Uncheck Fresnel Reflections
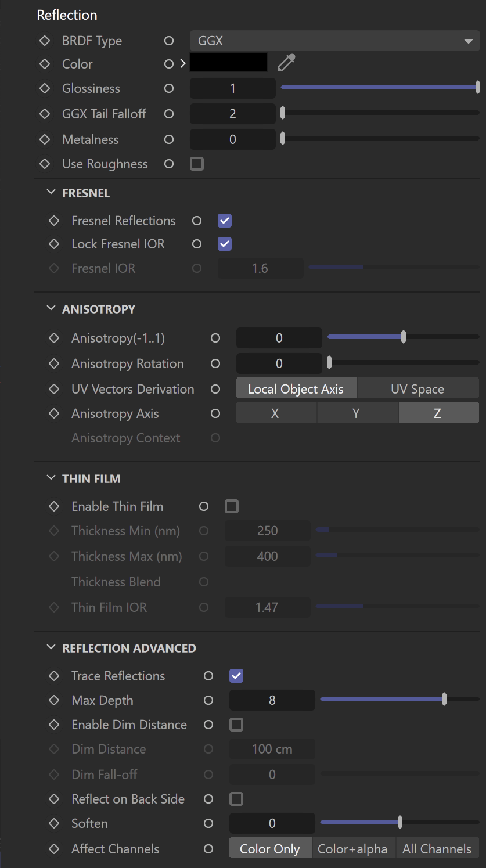The image size is (486, 868). tap(225, 221)
